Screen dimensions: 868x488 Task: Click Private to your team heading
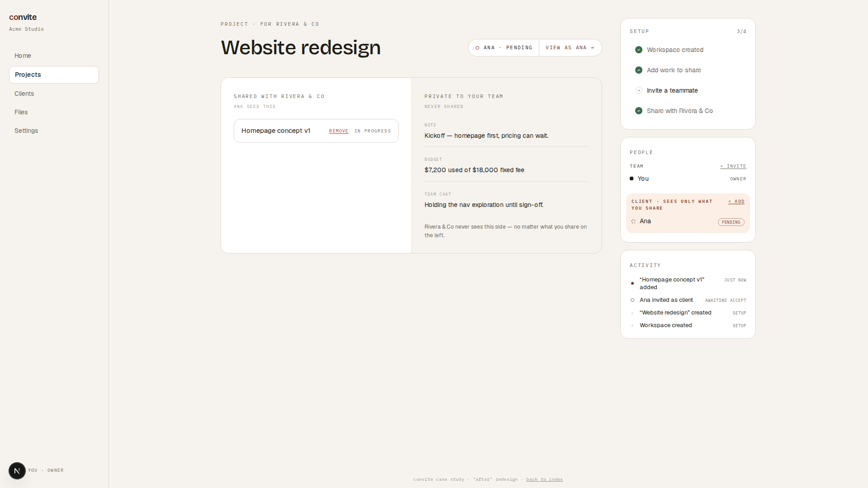pyautogui.click(x=463, y=96)
